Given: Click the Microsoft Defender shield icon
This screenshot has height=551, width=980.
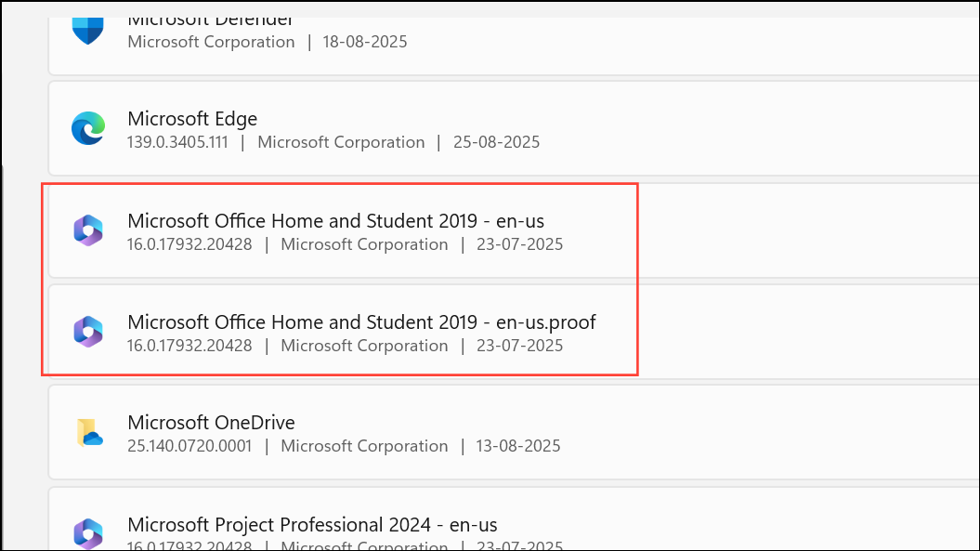Looking at the screenshot, I should [x=87, y=31].
